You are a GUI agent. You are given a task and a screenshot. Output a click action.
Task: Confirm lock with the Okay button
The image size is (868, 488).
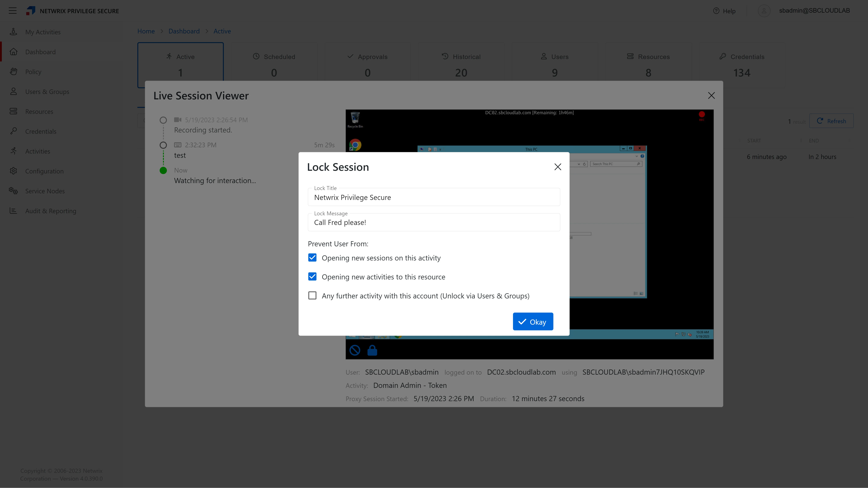(533, 322)
